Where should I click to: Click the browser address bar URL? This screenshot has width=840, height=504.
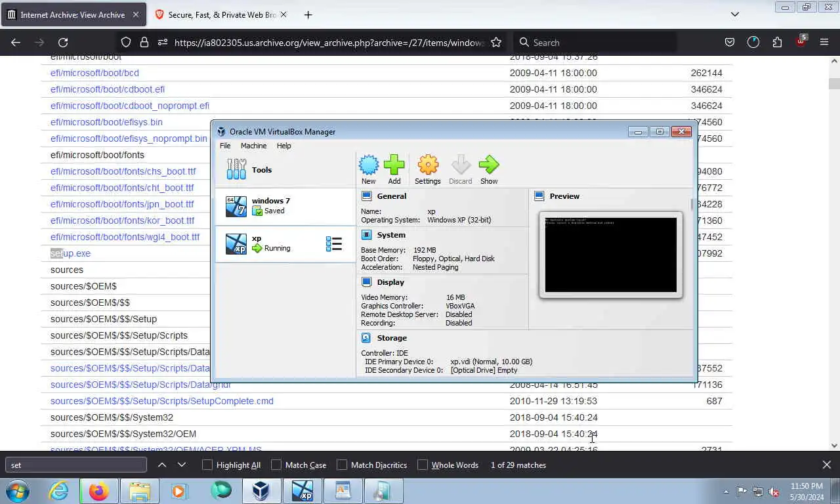tap(329, 42)
